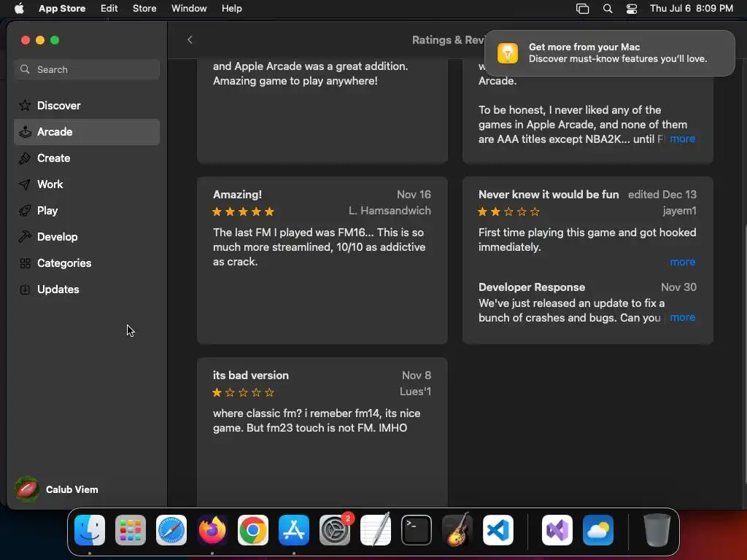The width and height of the screenshot is (747, 560).
Task: Open the App Store menu
Action: click(x=62, y=9)
